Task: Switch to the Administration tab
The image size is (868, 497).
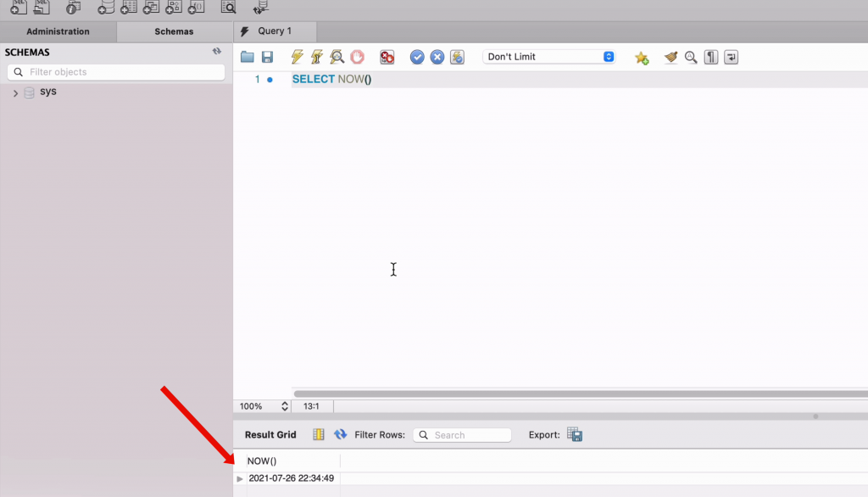Action: pyautogui.click(x=58, y=31)
